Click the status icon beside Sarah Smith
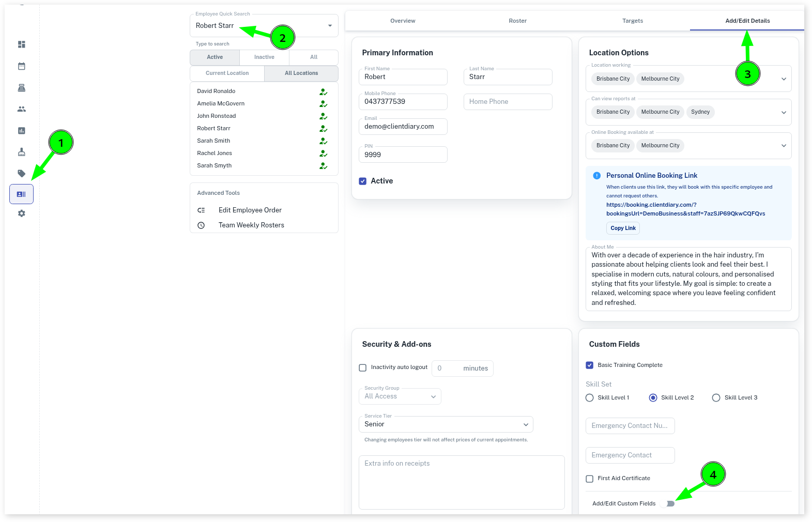This screenshot has width=812, height=522. pos(323,141)
